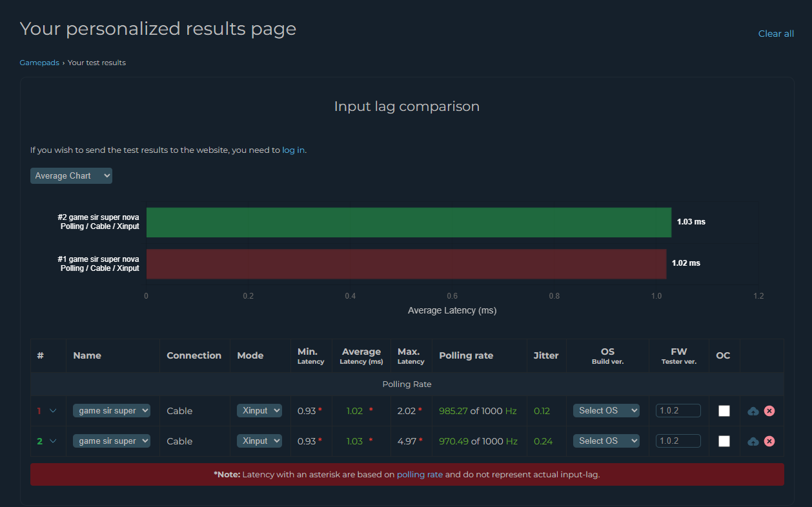This screenshot has height=507, width=812.
Task: Click the log in link
Action: coord(293,150)
